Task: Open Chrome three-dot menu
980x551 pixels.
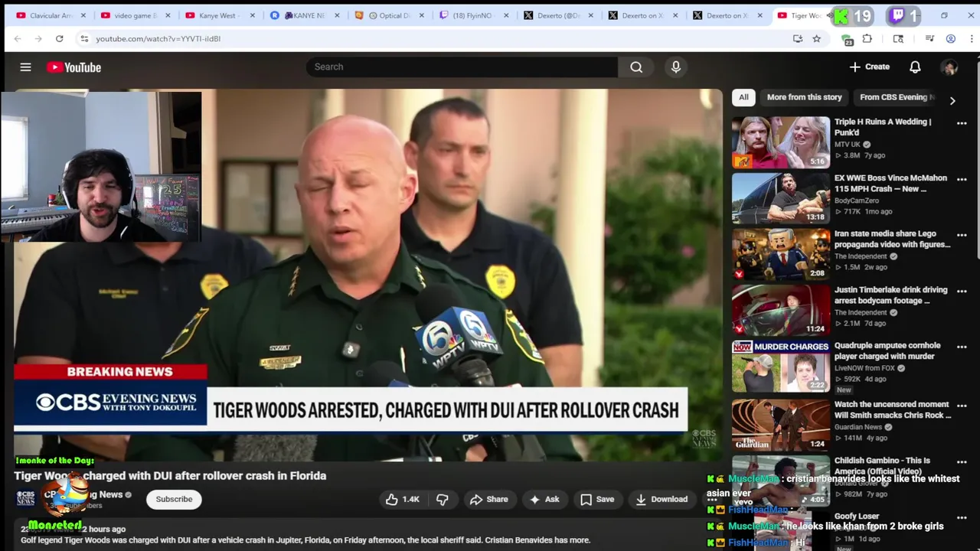Action: coord(972,38)
